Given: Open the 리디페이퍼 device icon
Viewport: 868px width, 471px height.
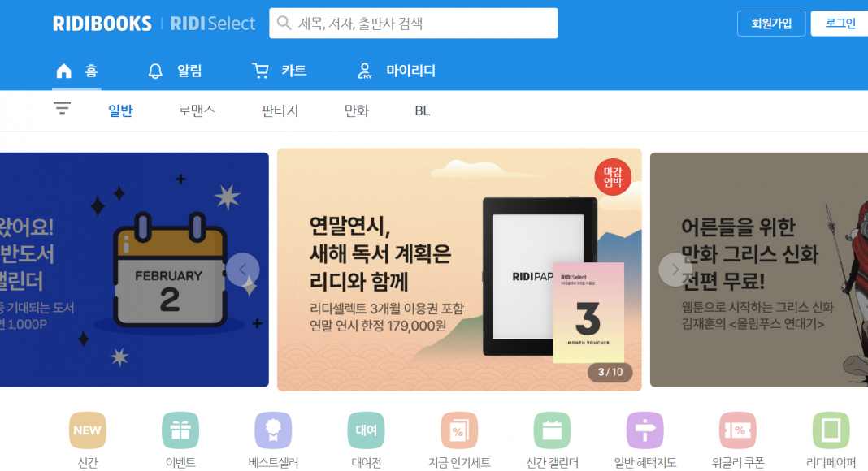Looking at the screenshot, I should pos(831,430).
